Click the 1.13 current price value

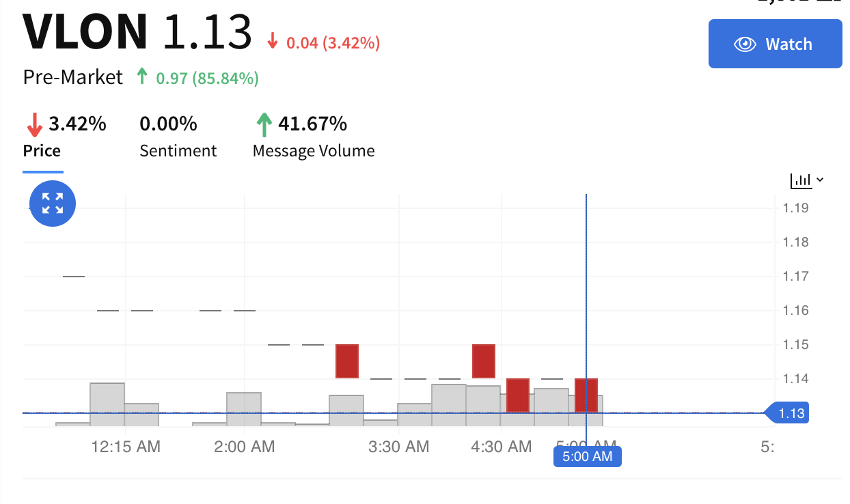coord(207,31)
